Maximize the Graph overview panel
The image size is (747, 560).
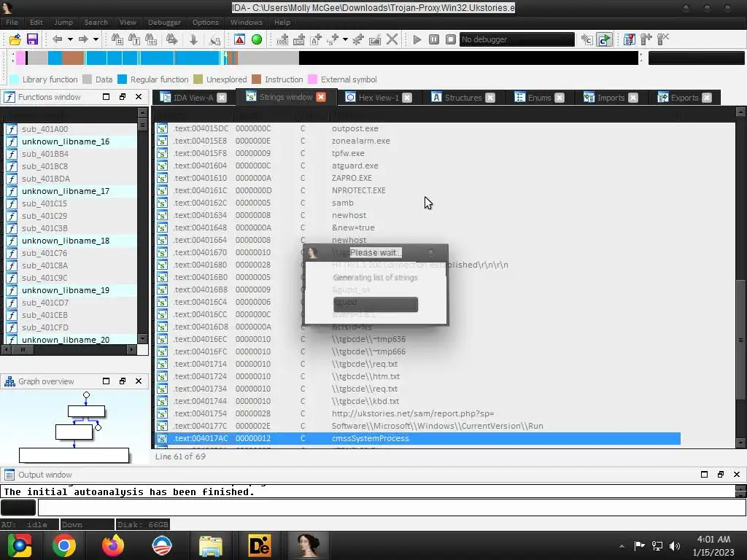(x=107, y=381)
